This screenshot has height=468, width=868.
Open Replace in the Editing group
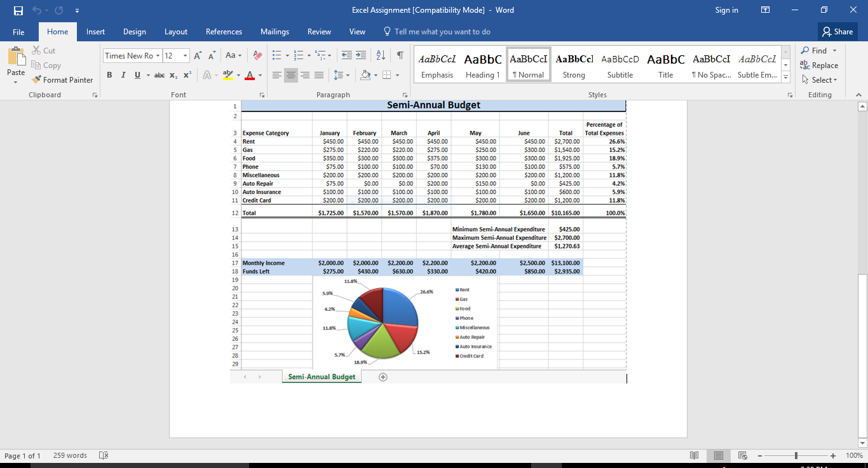coord(819,65)
